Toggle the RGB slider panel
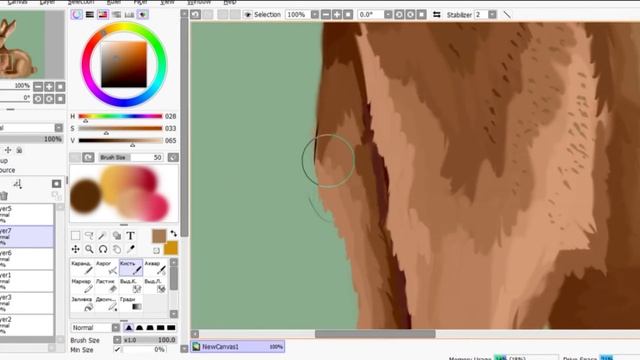Image resolution: width=640 pixels, height=360 pixels. pos(90,15)
